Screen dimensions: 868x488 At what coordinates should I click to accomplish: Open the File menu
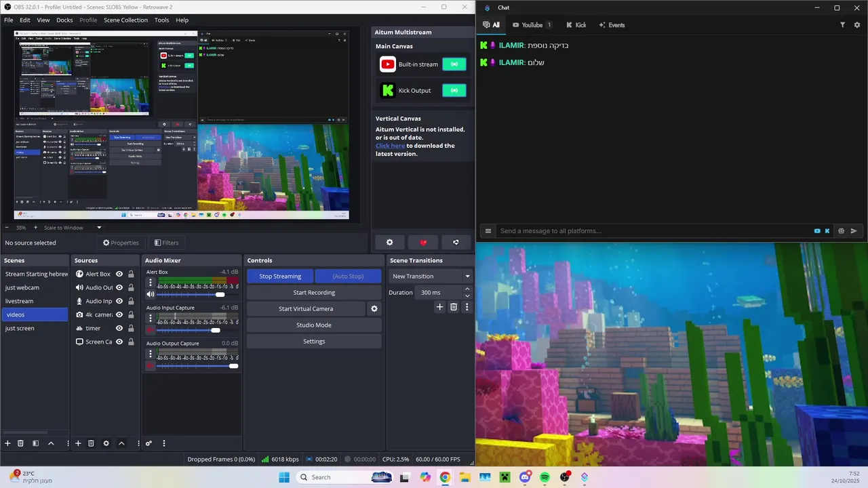(x=9, y=20)
